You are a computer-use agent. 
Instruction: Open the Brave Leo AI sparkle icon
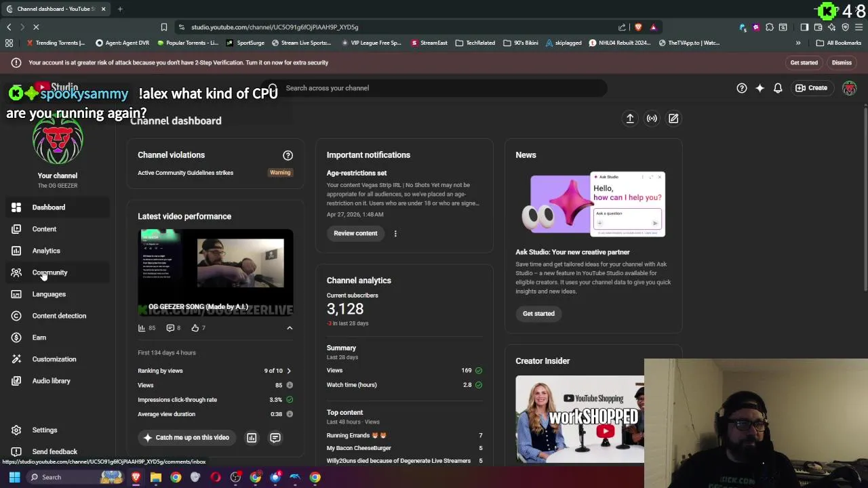(831, 27)
